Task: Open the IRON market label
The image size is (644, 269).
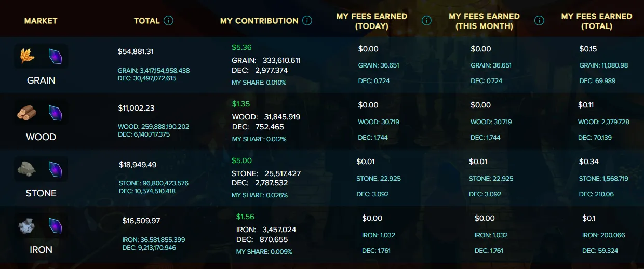Action: (41, 250)
